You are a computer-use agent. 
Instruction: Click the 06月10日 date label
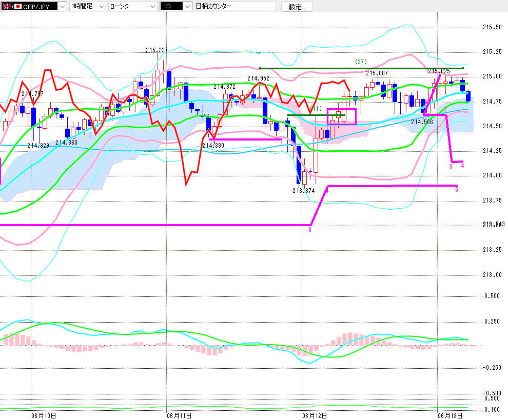pos(44,415)
